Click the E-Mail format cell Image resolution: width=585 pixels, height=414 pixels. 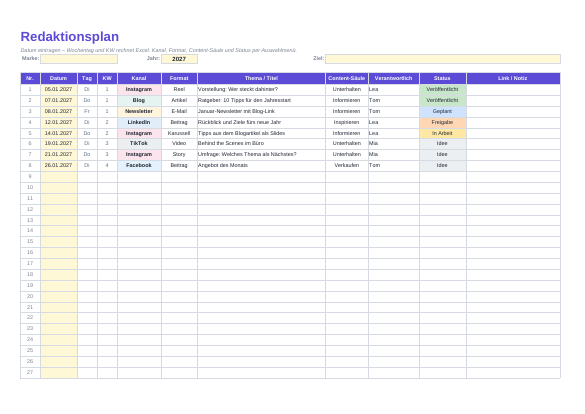pos(179,112)
